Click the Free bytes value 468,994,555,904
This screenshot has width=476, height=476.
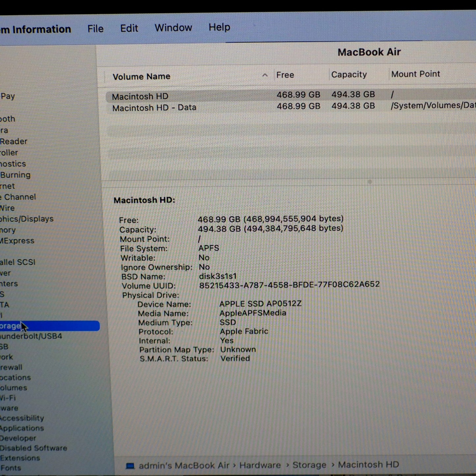[270, 219]
